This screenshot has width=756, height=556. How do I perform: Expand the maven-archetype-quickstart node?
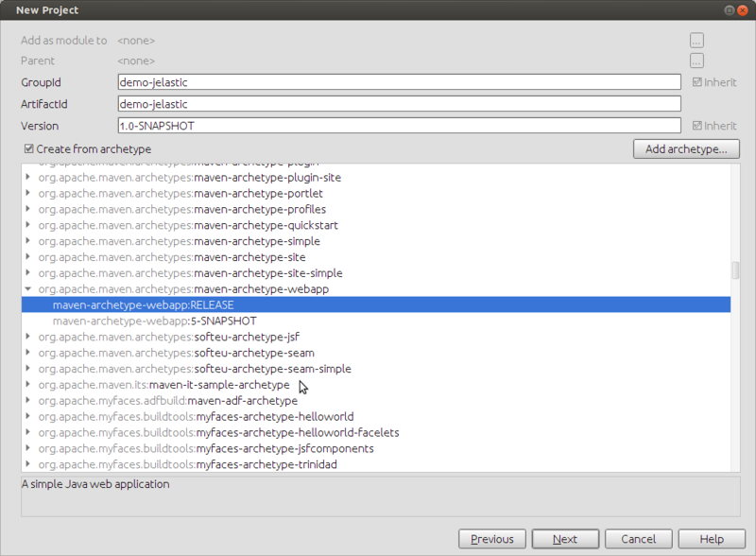point(28,225)
